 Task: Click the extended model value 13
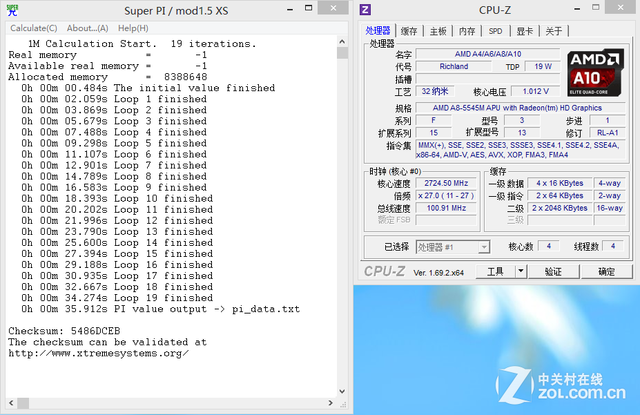522,133
